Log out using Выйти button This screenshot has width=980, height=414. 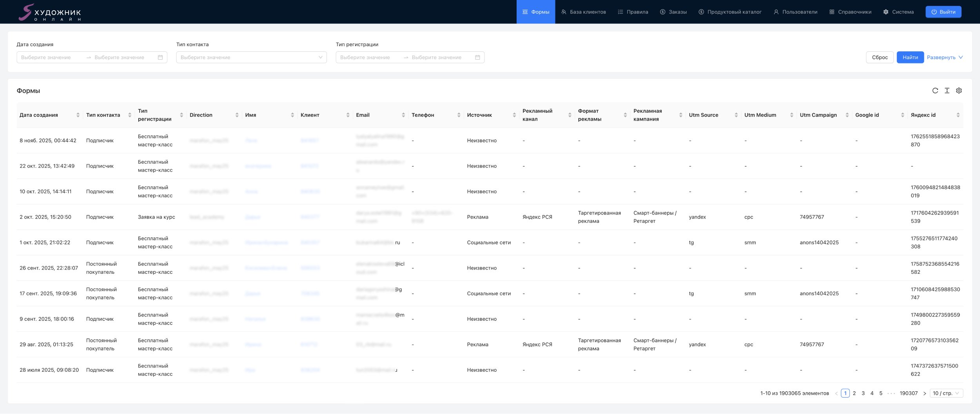coord(943,12)
